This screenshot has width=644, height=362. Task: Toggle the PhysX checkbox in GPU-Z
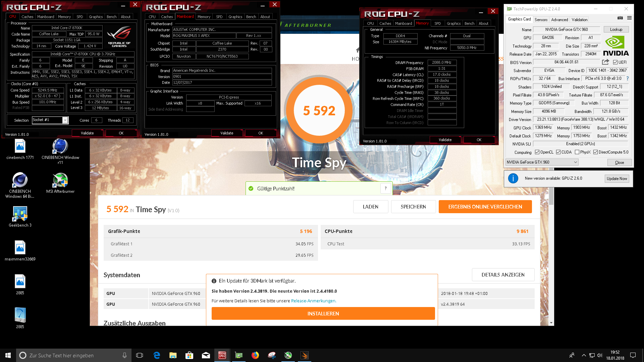point(577,152)
